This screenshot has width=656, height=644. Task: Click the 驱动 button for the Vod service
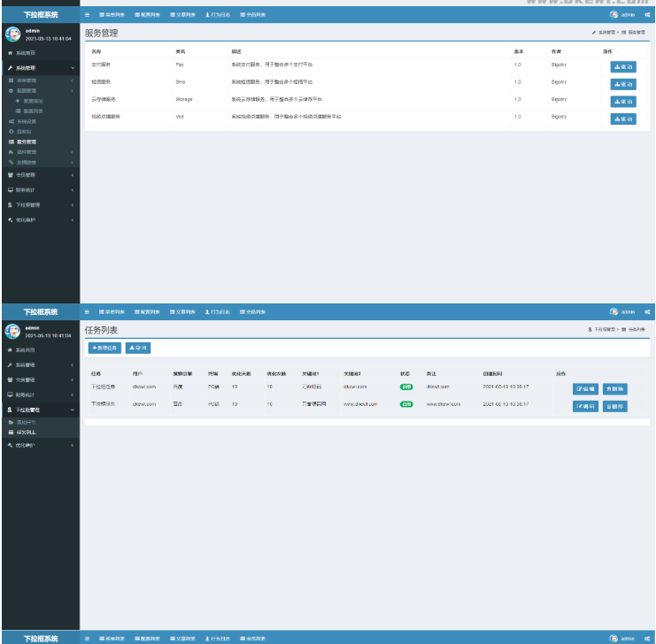[622, 119]
